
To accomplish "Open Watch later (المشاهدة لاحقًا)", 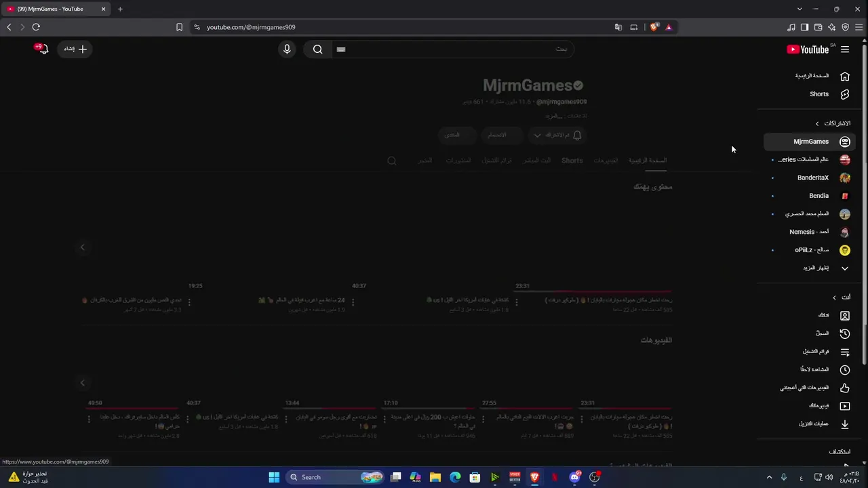I will [811, 369].
